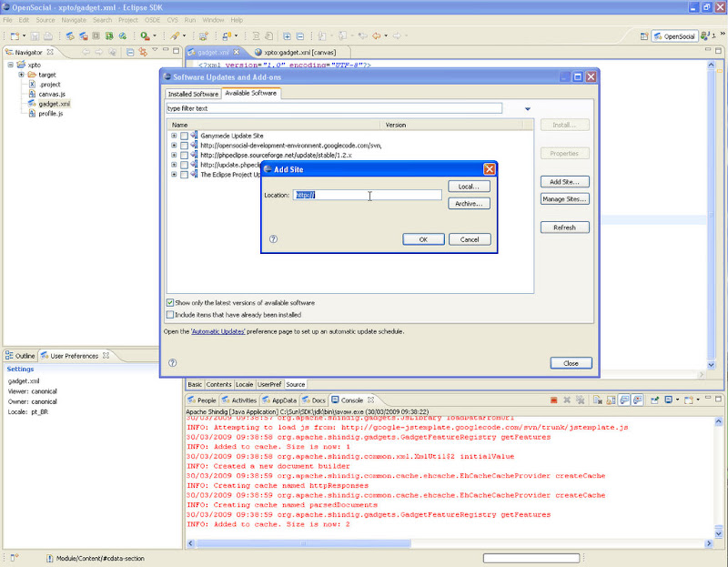Switch to the Installed Software tab

pos(192,93)
